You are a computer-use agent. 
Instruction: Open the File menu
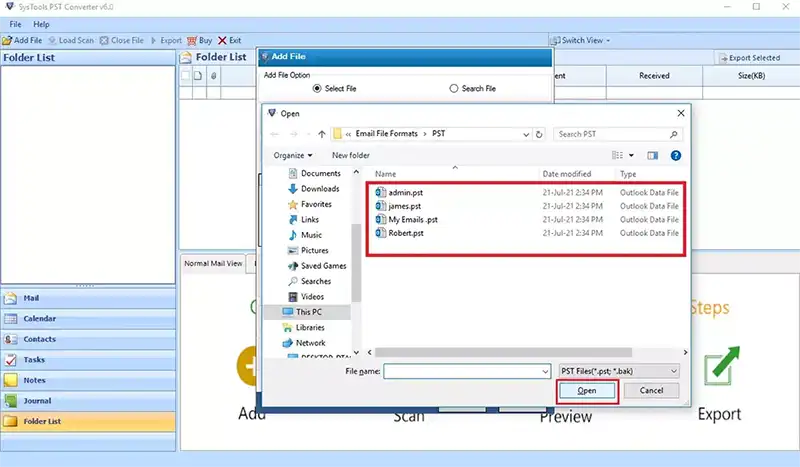[x=15, y=24]
